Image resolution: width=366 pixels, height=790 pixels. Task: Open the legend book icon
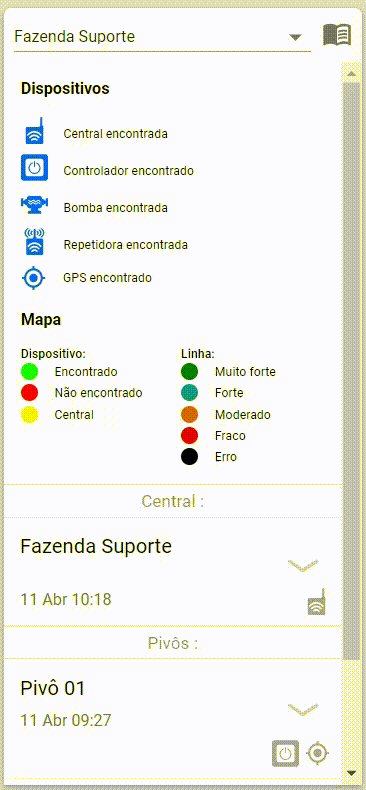pyautogui.click(x=337, y=35)
